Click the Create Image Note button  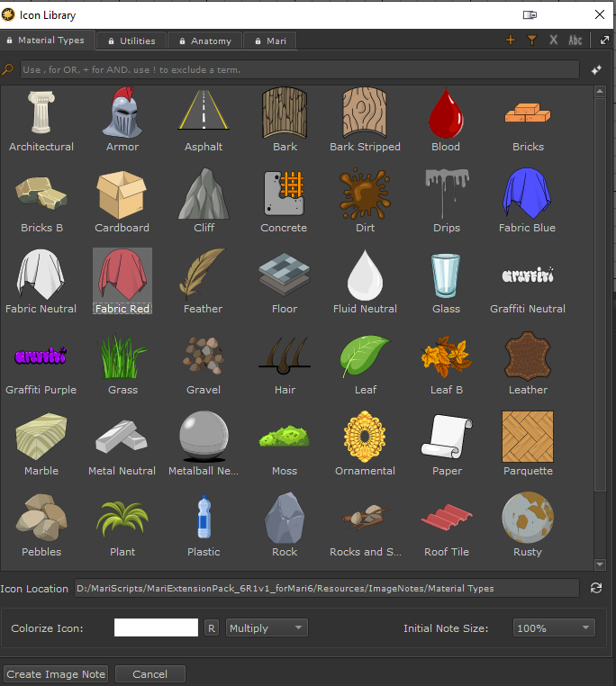[56, 674]
